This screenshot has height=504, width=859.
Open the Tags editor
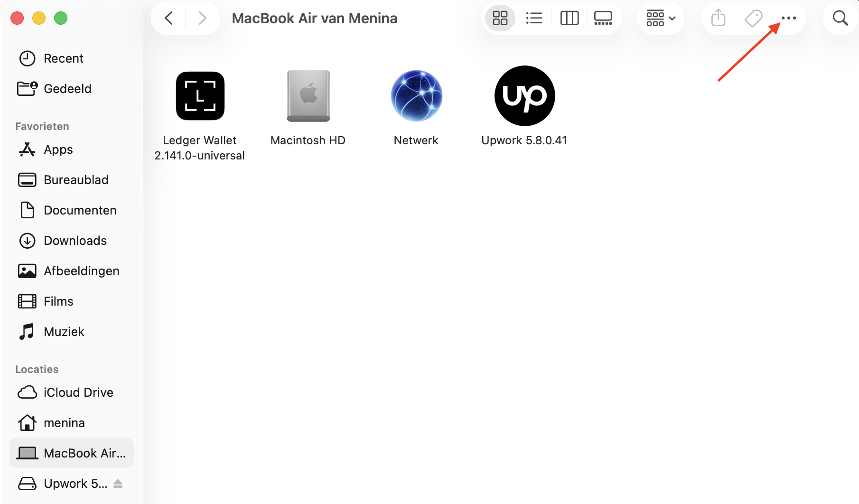[753, 18]
